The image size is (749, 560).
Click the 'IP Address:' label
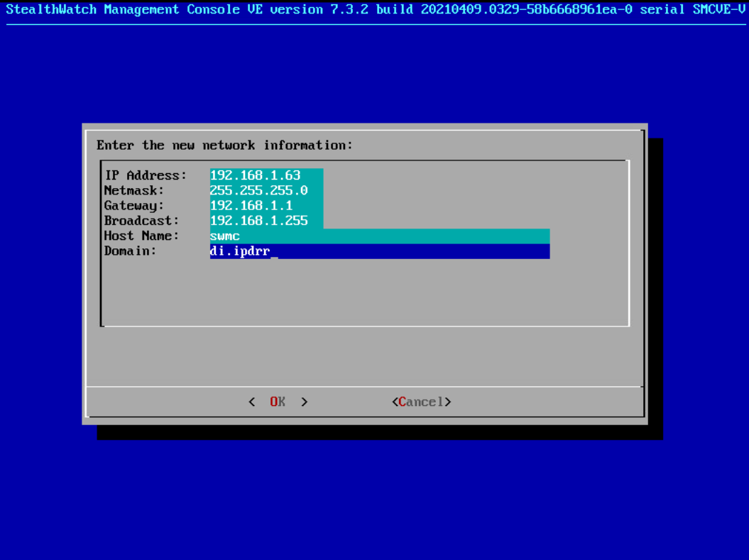pyautogui.click(x=146, y=175)
